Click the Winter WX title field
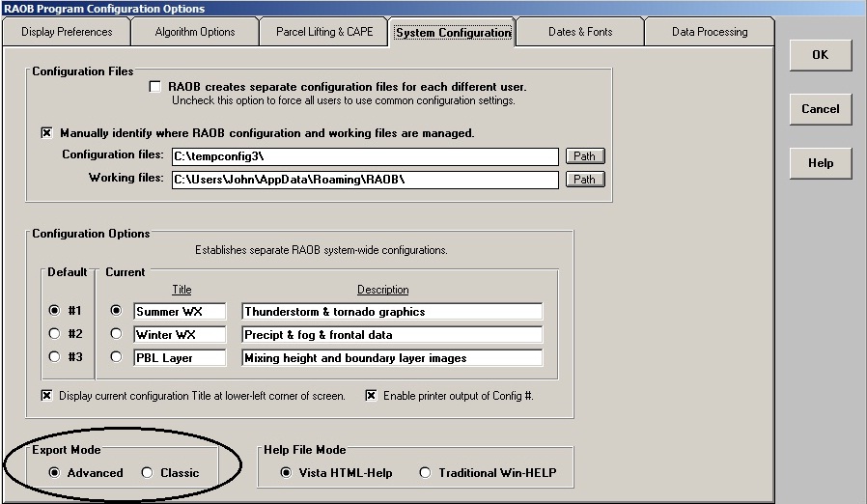Image resolution: width=867 pixels, height=504 pixels. [x=180, y=335]
